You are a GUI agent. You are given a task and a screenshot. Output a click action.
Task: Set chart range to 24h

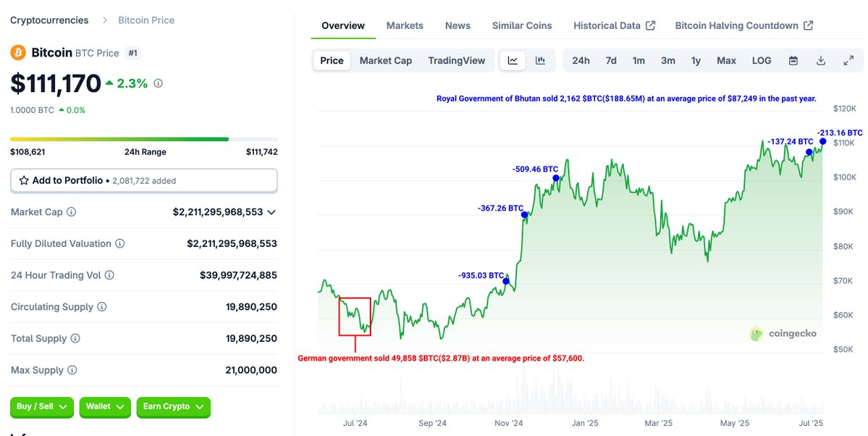(581, 60)
